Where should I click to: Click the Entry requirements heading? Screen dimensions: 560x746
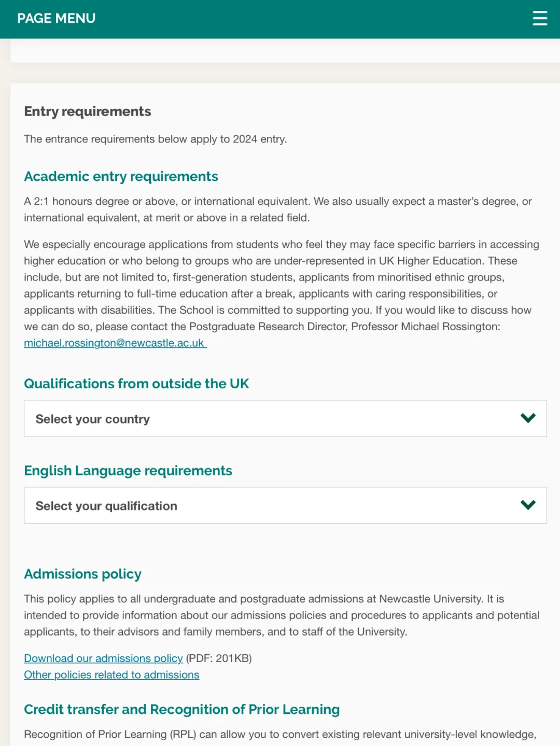88,111
